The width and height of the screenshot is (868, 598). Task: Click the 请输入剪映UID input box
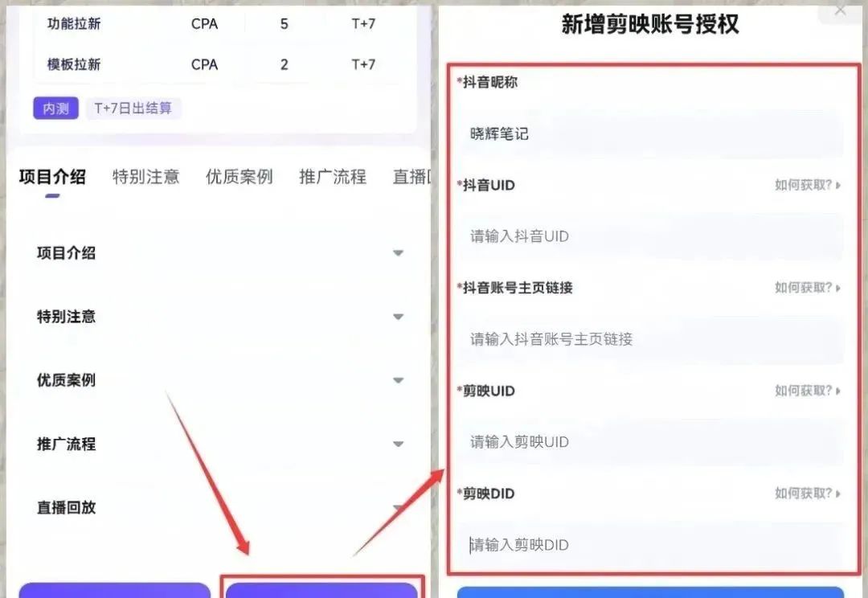click(x=650, y=442)
